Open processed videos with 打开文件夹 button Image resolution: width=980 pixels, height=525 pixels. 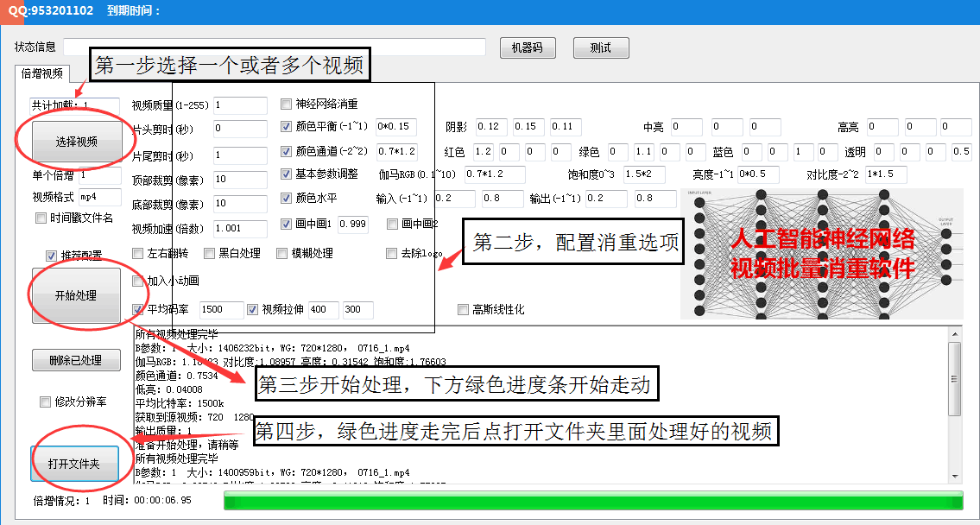(75, 464)
